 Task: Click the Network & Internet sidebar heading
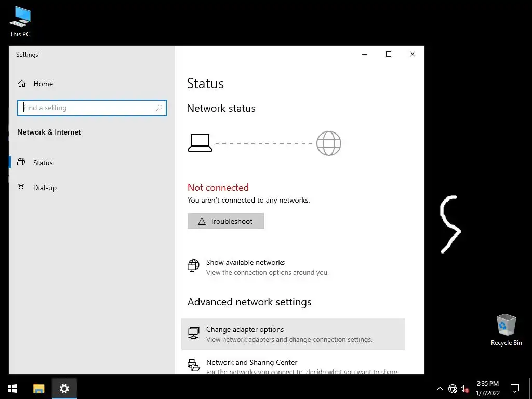coord(49,132)
